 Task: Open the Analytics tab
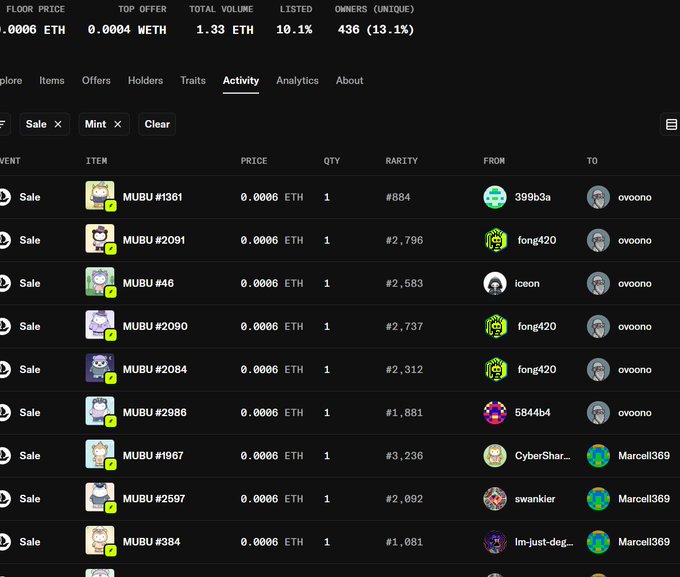(x=298, y=81)
